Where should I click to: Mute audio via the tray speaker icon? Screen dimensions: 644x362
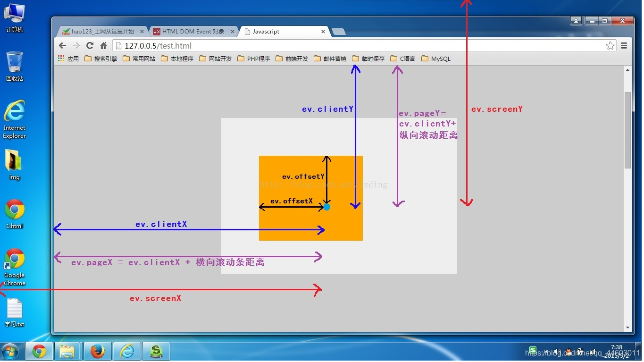[x=557, y=351]
